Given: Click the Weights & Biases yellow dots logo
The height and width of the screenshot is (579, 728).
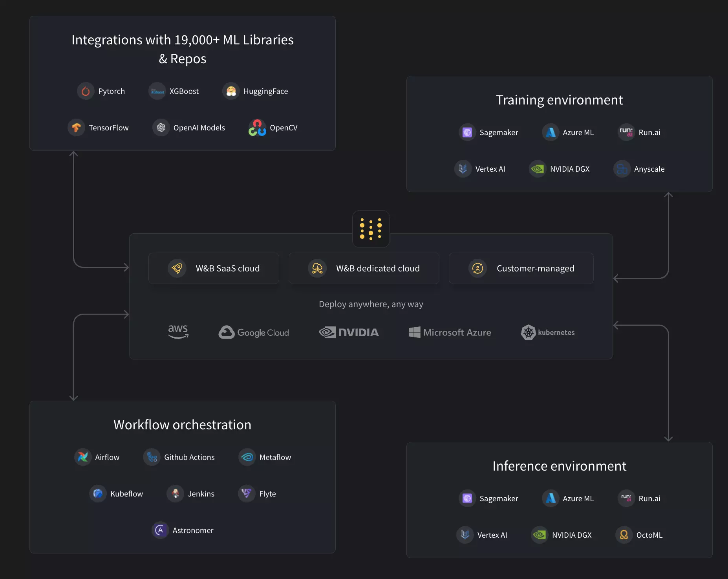Looking at the screenshot, I should click(x=371, y=229).
